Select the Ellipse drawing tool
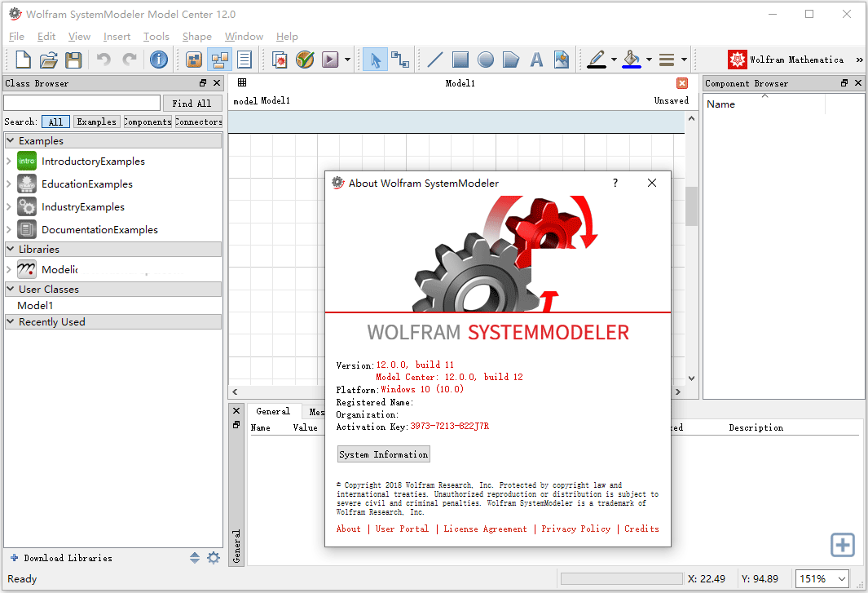 [486, 59]
